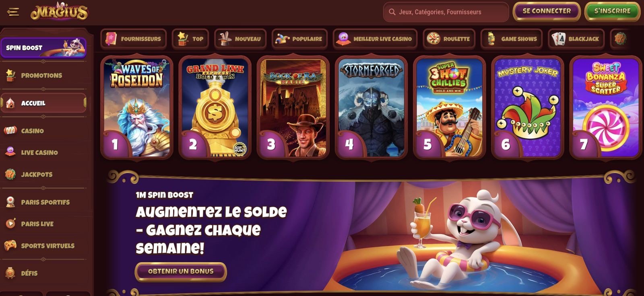
Task: Click the Sports Virtuels gamepad icon
Action: pos(10,245)
